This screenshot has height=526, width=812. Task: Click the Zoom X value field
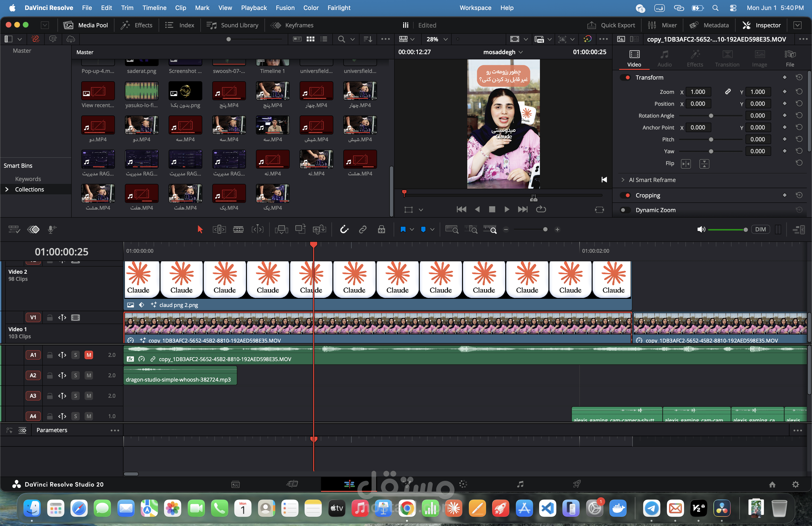point(698,92)
